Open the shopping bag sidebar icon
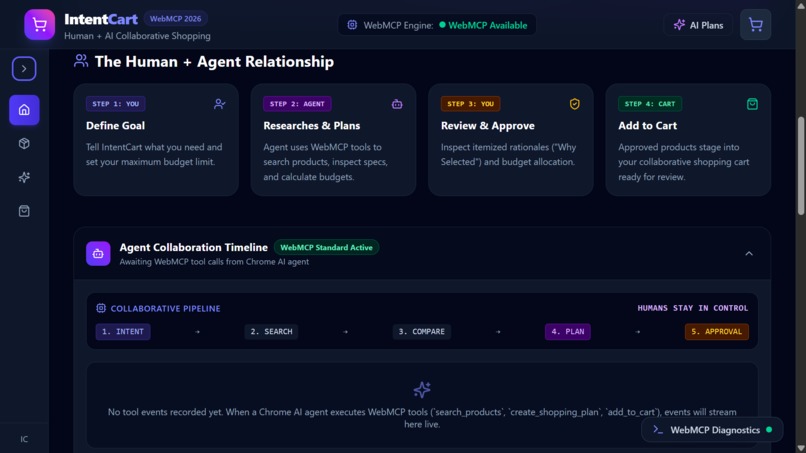Viewport: 806px width, 453px height. pos(24,211)
